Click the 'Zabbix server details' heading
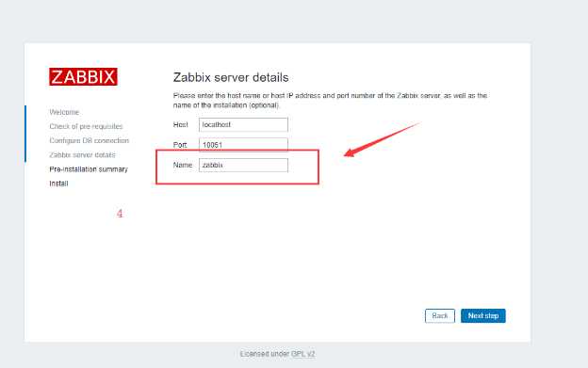Image resolution: width=588 pixels, height=368 pixels. tap(231, 77)
